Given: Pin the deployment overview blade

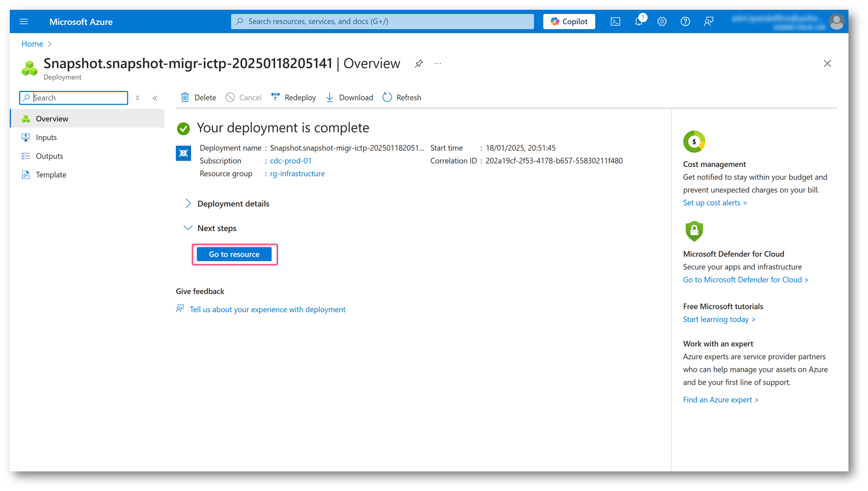Looking at the screenshot, I should click(419, 63).
